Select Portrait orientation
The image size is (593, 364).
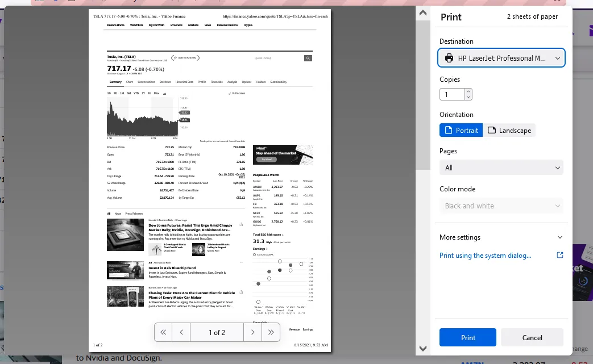click(x=461, y=130)
